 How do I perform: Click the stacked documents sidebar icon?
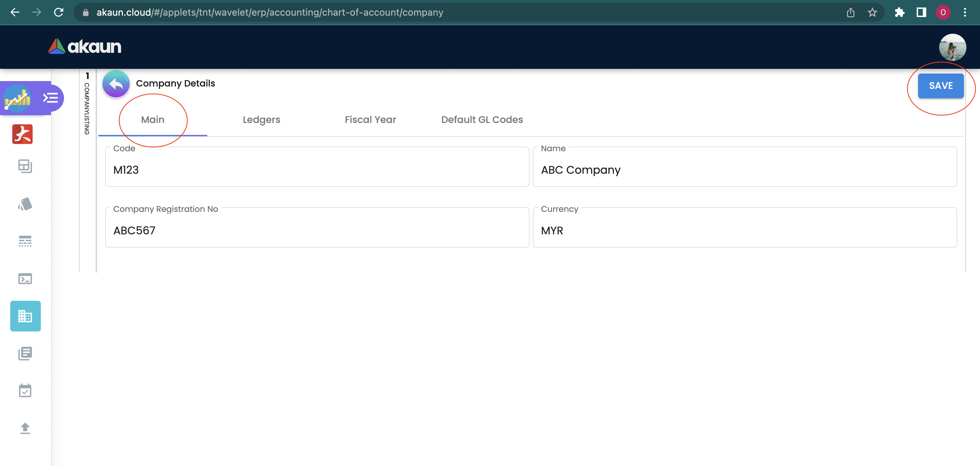pyautogui.click(x=25, y=353)
